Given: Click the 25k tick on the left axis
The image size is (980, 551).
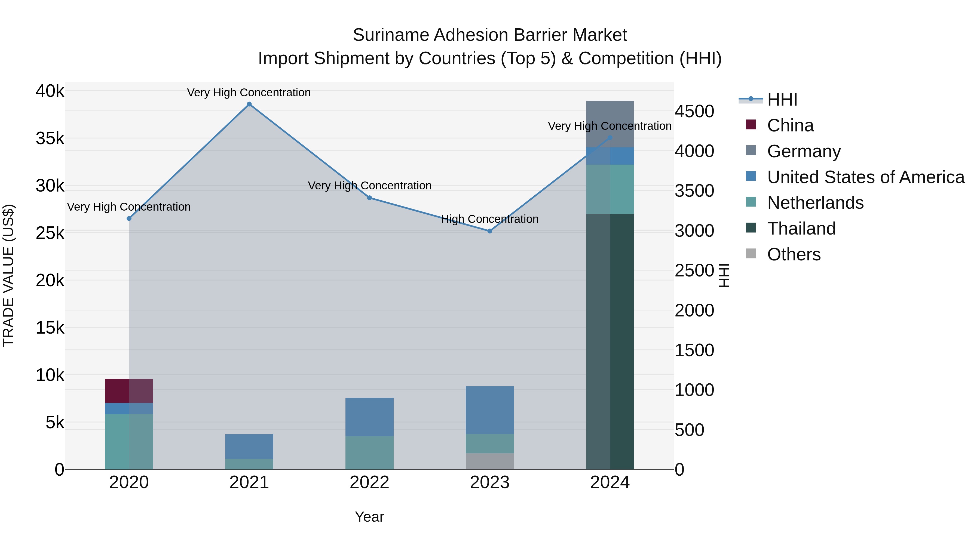Looking at the screenshot, I should (x=50, y=233).
